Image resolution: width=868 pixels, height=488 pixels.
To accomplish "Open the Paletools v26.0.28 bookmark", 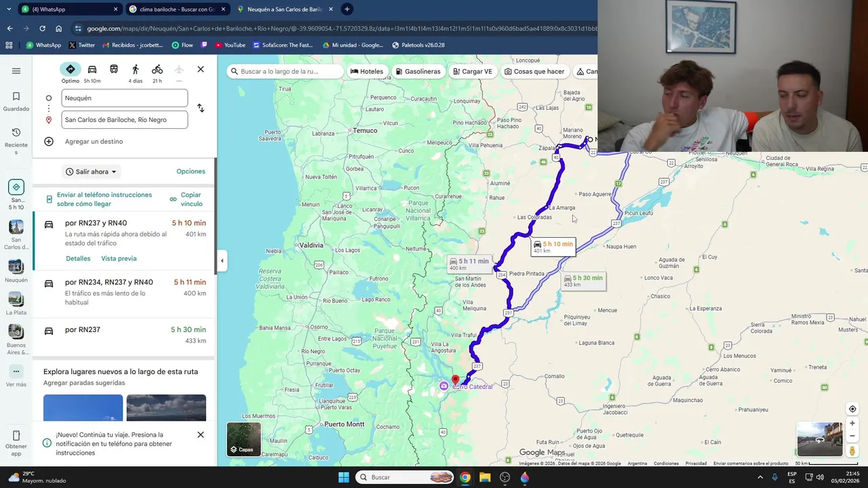I will [x=418, y=45].
